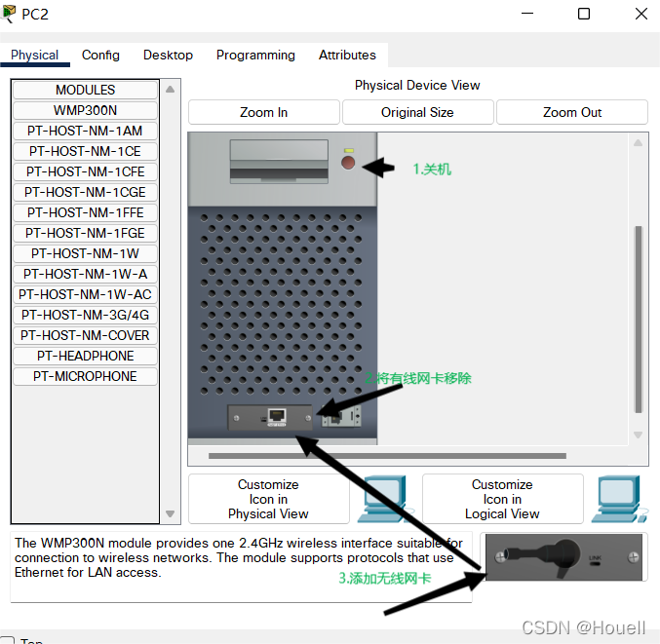Click the WMP300N module description text
This screenshot has width=660, height=644.
coord(238,557)
